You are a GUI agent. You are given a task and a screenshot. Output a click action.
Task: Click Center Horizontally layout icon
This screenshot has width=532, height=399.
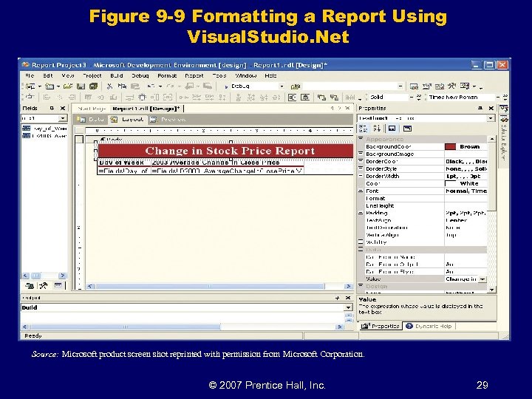[292, 98]
